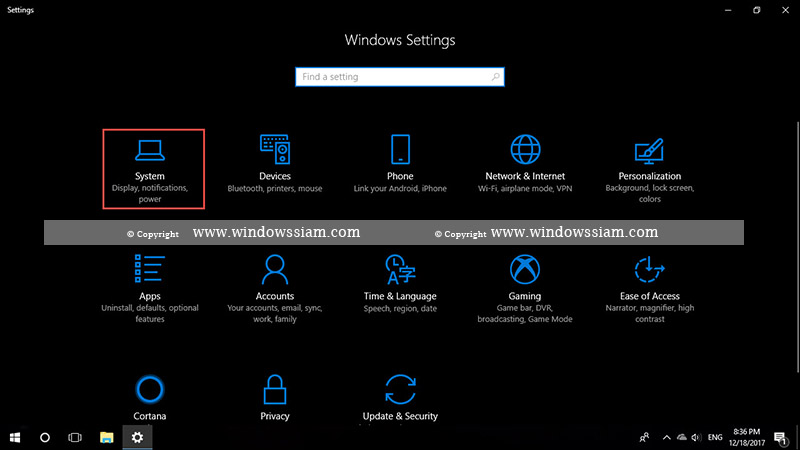Open the Cortana circle icon

(x=149, y=389)
